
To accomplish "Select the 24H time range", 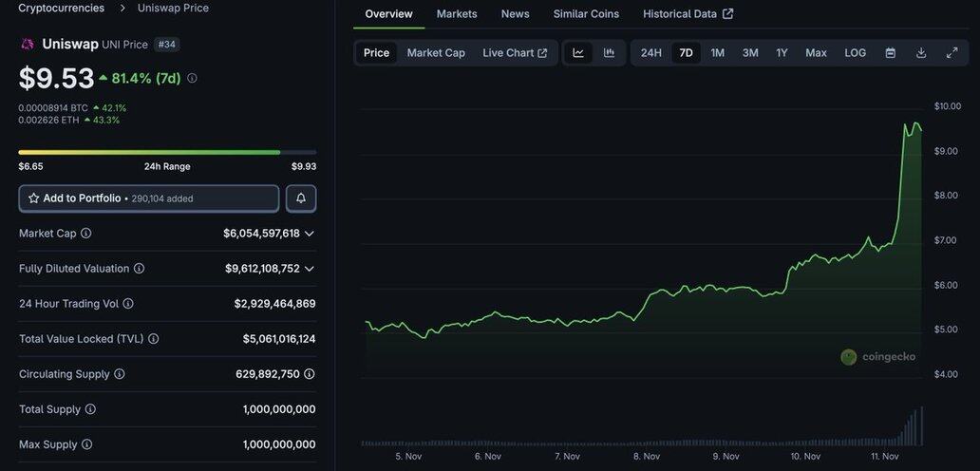I will click(650, 53).
